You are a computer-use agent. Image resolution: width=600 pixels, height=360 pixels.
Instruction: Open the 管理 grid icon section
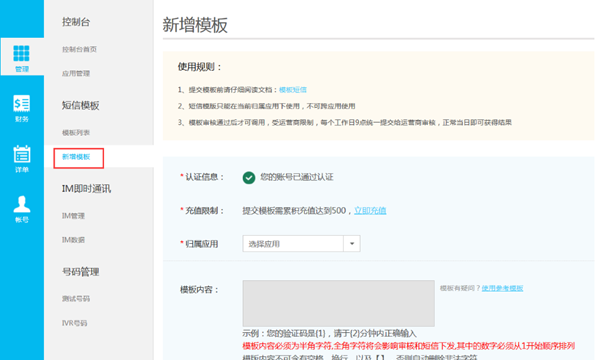[22, 57]
